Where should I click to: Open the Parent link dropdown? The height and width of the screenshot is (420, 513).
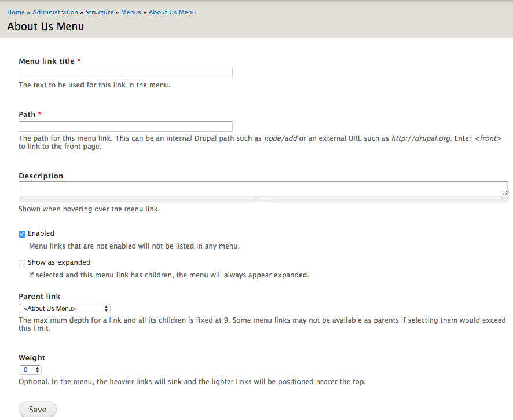pos(64,309)
